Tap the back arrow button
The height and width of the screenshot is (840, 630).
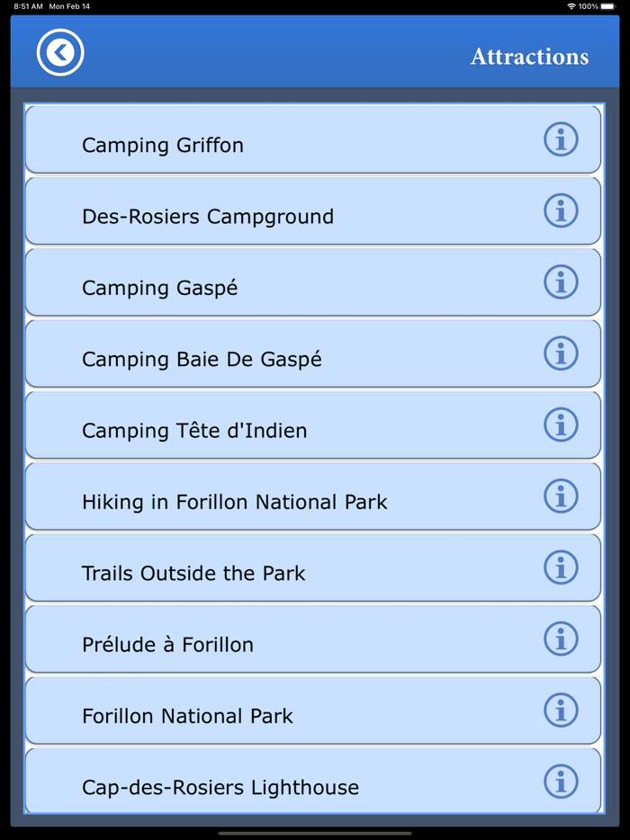(x=60, y=52)
